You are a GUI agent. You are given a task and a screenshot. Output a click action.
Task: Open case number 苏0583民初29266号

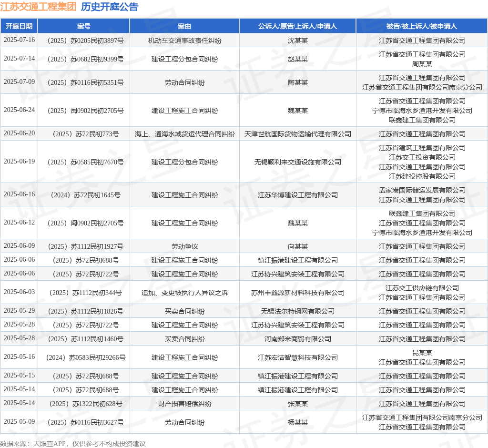click(x=83, y=357)
